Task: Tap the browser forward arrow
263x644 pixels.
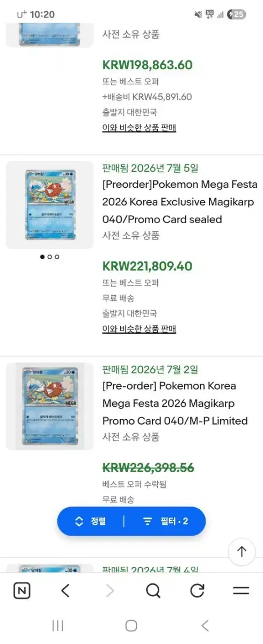Action: pyautogui.click(x=109, y=591)
